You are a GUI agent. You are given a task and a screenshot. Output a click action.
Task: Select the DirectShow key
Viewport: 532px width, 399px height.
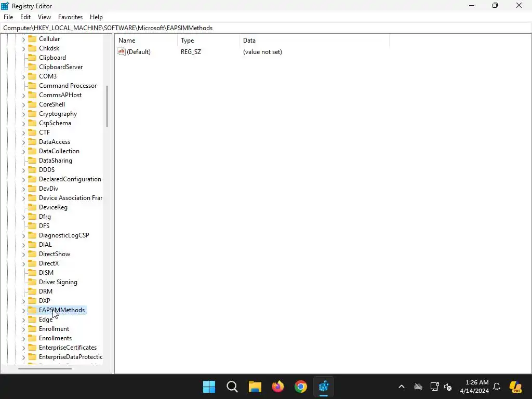coord(55,254)
